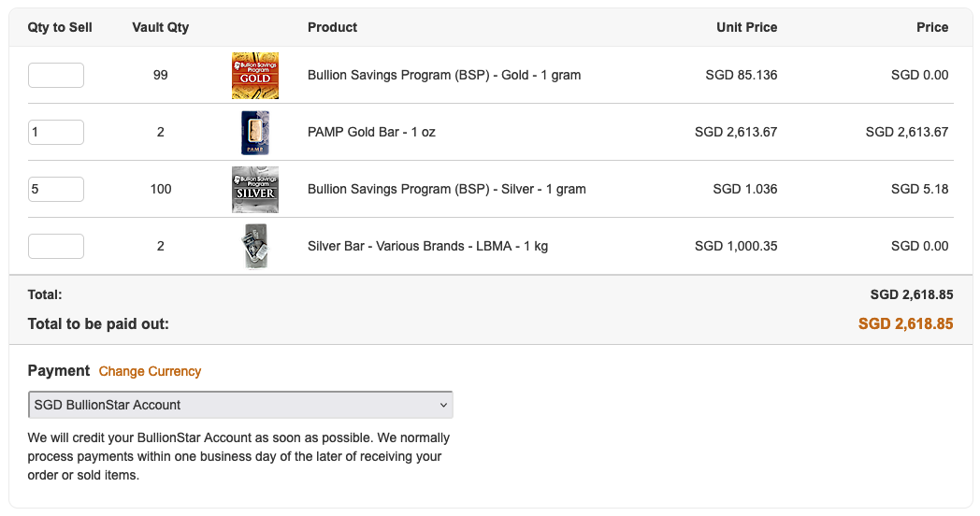Focus quantity field for BSP Silver 1 gram
The image size is (980, 516).
pos(56,189)
